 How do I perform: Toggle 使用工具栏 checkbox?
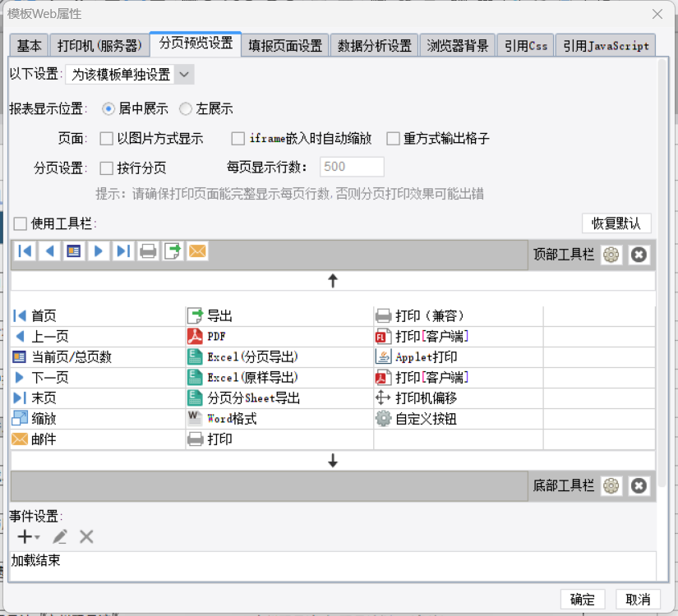coord(20,224)
